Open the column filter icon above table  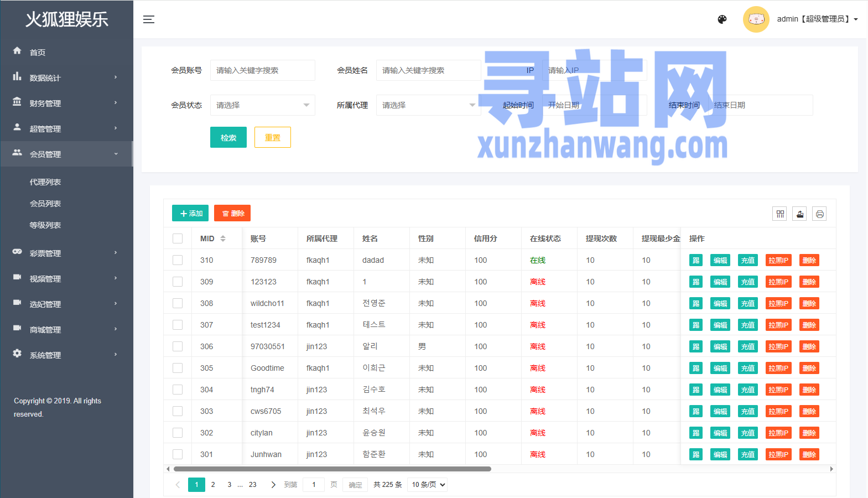coord(780,214)
